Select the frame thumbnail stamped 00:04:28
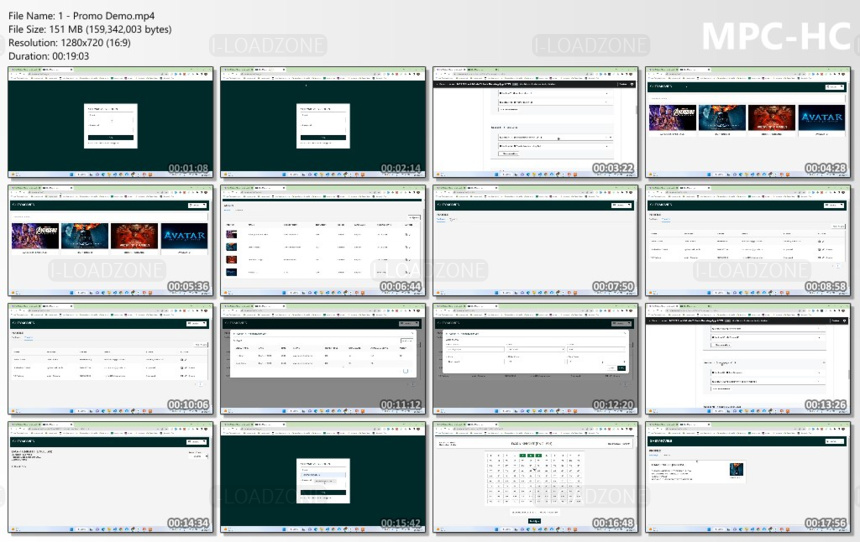Viewport: 860px width, 542px height. [x=748, y=122]
